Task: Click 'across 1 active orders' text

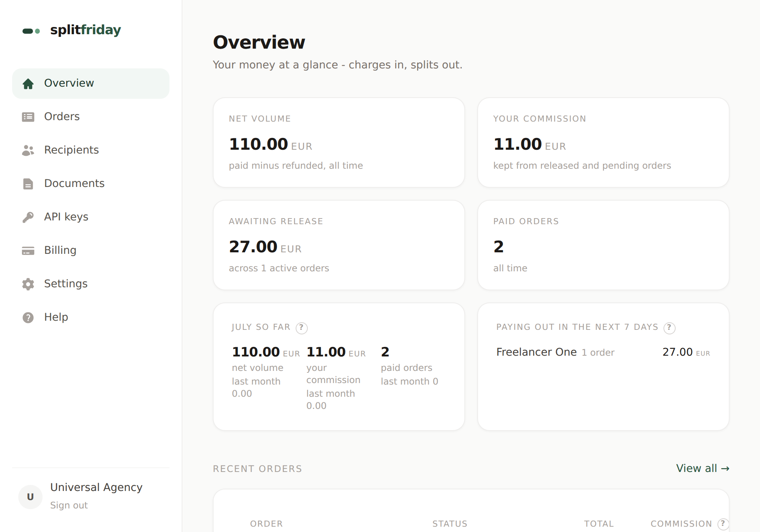Action: pyautogui.click(x=279, y=268)
